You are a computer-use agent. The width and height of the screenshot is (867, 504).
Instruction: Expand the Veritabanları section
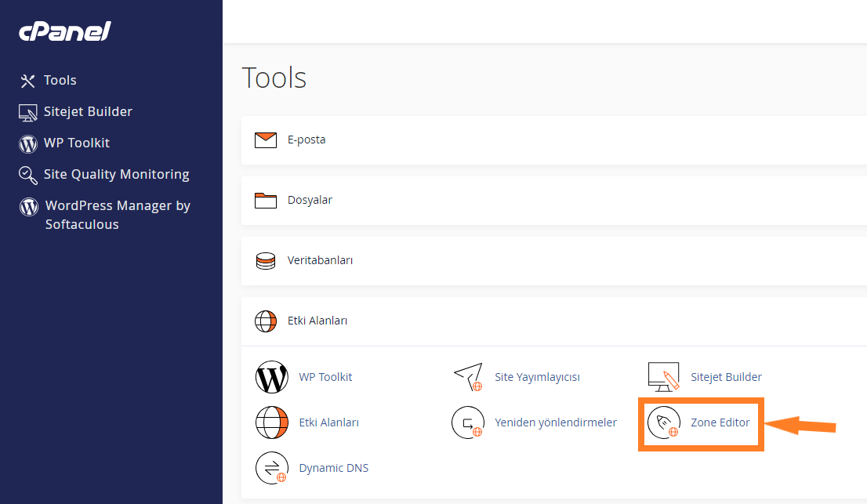tap(554, 261)
